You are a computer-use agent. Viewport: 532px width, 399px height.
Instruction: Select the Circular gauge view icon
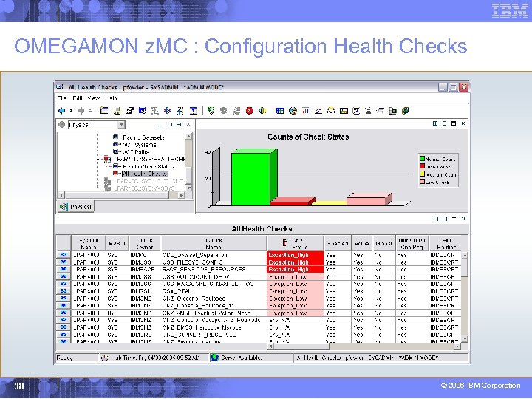(x=331, y=111)
